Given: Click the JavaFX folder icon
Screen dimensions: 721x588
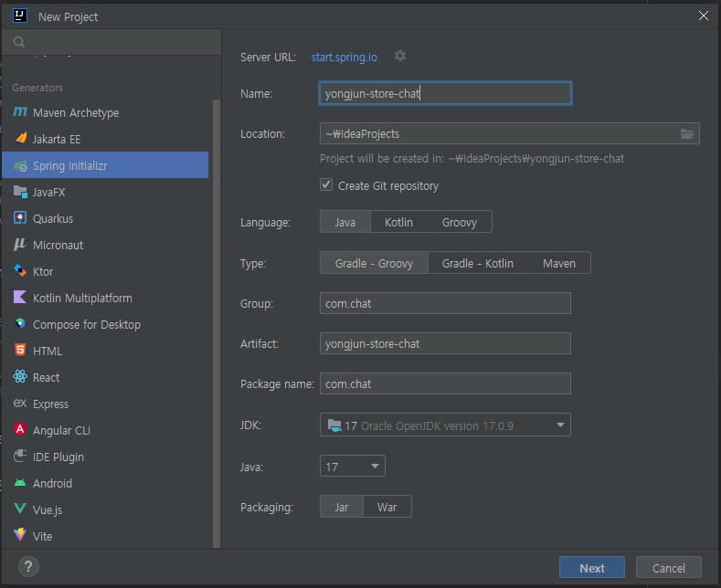Looking at the screenshot, I should 20,192.
